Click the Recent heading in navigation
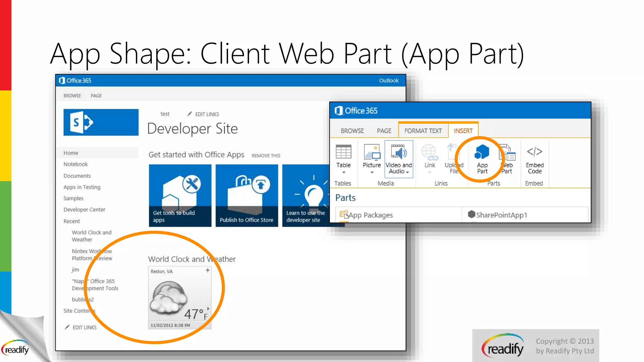Viewport: 644px width, 362px height. tap(72, 221)
